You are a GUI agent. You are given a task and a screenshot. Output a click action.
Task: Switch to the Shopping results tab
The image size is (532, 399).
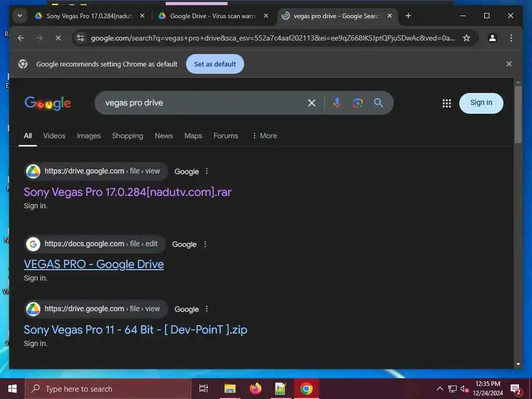tap(128, 136)
